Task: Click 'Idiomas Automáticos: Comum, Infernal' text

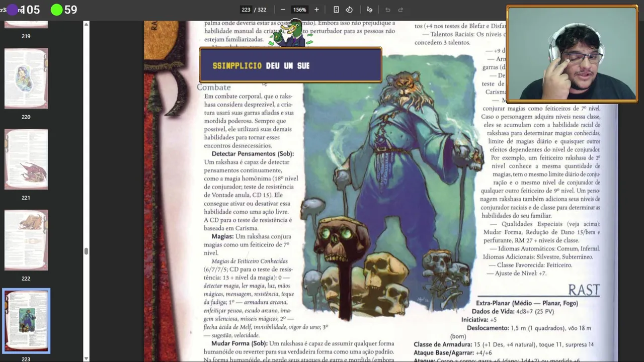Action: click(548, 248)
